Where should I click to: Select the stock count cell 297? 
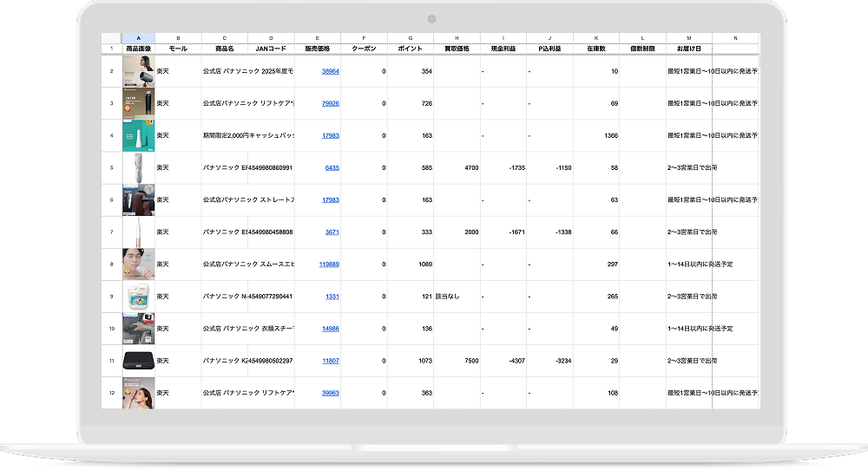(596, 264)
